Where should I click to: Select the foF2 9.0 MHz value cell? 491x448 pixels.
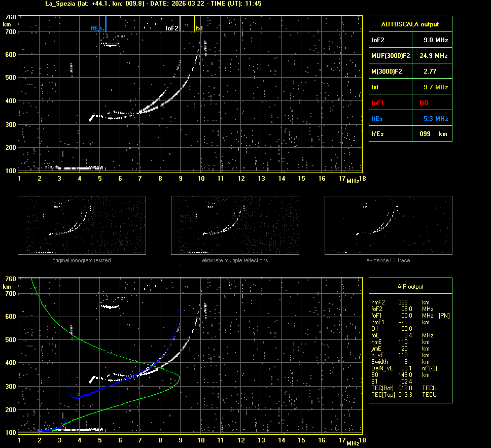[435, 40]
